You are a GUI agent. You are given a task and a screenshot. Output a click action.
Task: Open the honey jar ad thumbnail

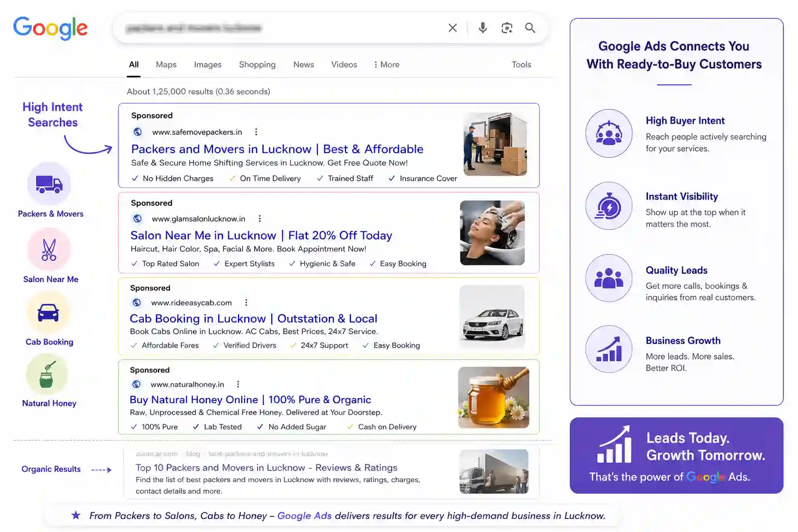point(494,397)
